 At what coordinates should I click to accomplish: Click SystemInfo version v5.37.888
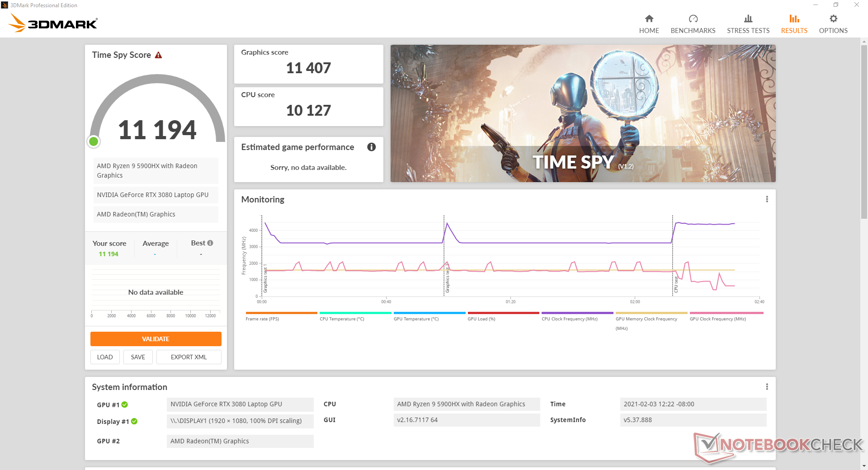coord(693,420)
